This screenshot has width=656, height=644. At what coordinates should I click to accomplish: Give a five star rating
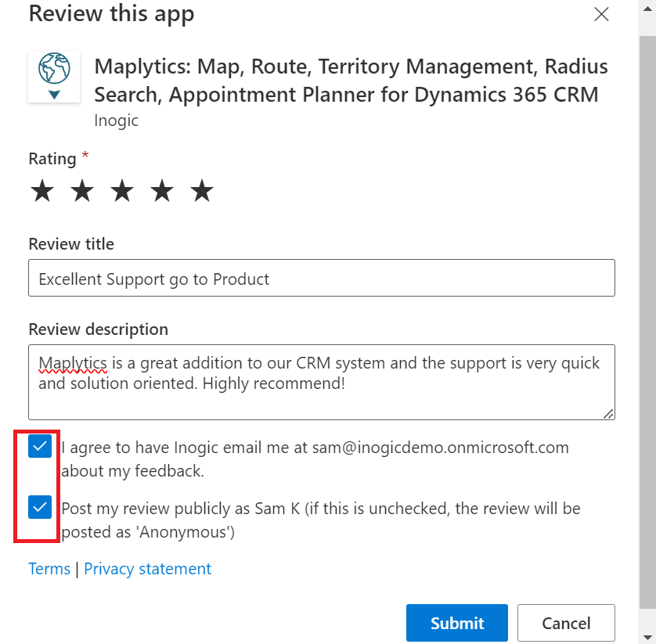coord(202,191)
